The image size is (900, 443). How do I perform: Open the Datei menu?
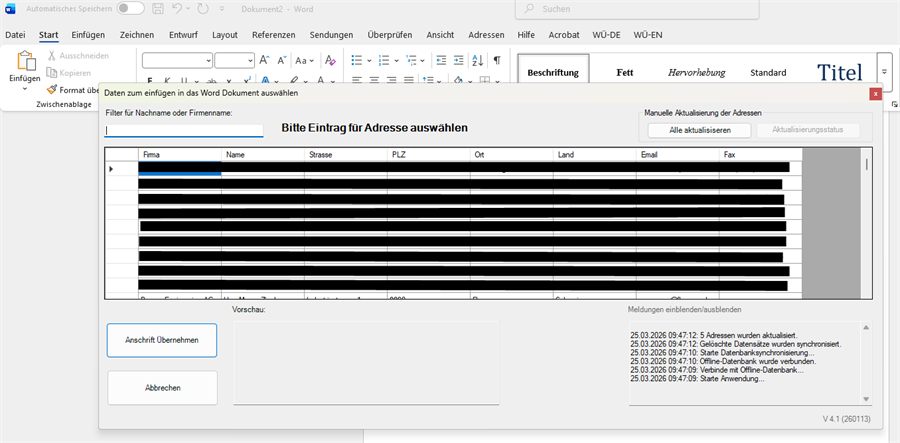click(15, 35)
